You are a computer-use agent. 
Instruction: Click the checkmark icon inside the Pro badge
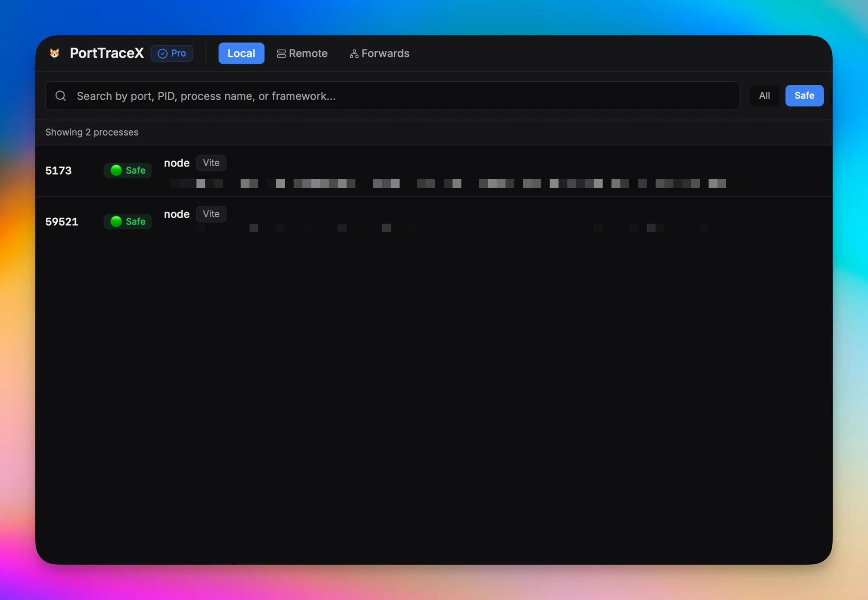pos(162,53)
